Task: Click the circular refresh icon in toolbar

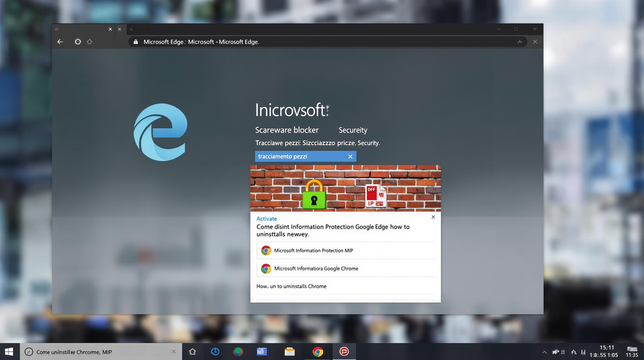Action: tap(78, 41)
